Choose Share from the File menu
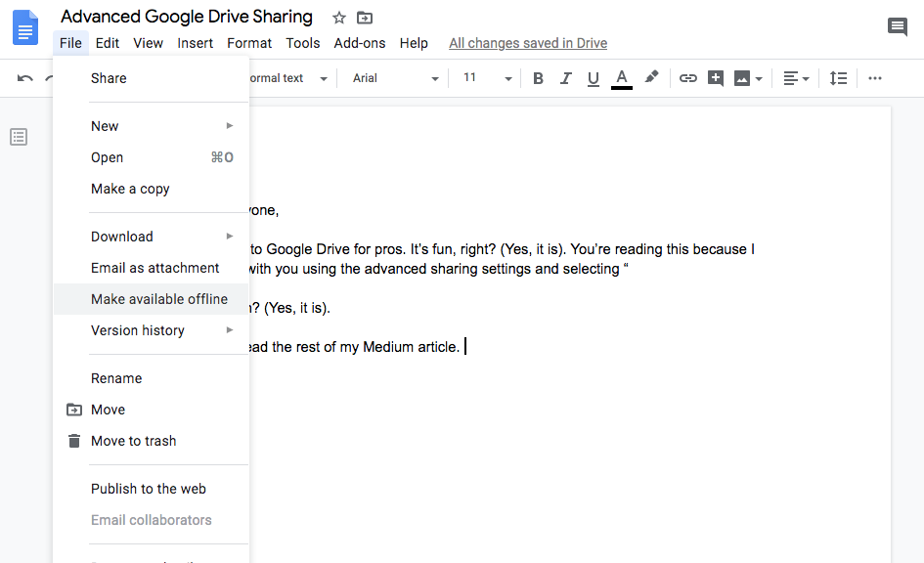 [x=151, y=78]
